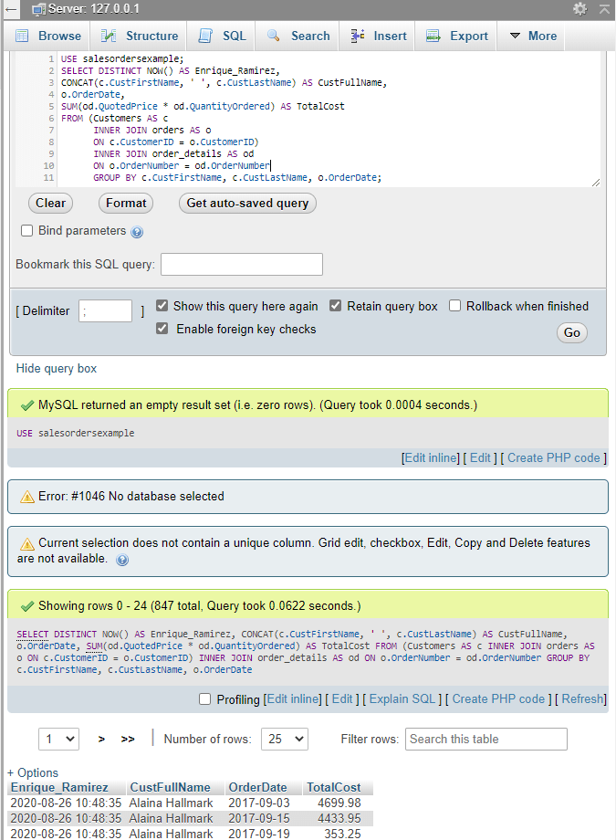Enable the Profiling checkbox

coord(204,699)
